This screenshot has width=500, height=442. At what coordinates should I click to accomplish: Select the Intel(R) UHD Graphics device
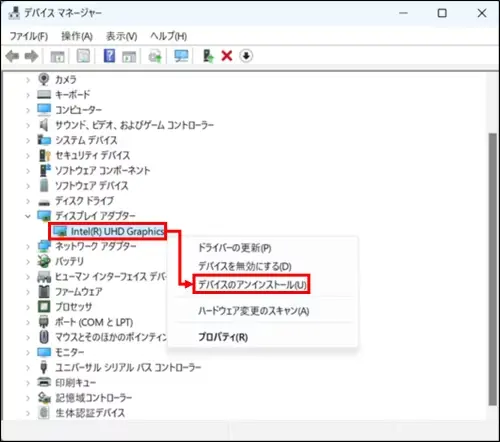[x=108, y=231]
